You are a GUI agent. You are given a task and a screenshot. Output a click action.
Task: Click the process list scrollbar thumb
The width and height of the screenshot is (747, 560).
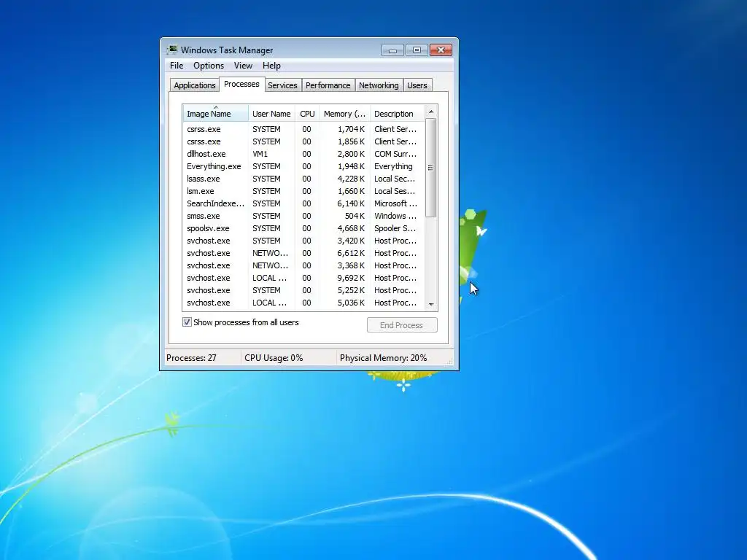pyautogui.click(x=430, y=168)
